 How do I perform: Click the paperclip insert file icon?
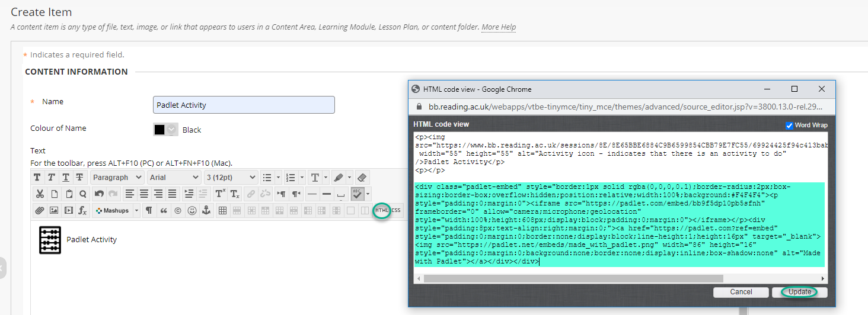[40, 210]
